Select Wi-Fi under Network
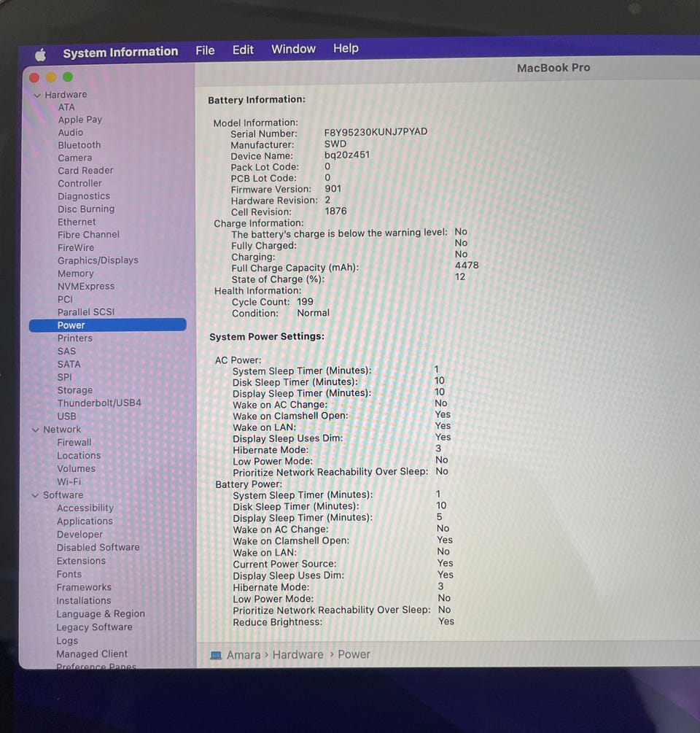 [69, 481]
